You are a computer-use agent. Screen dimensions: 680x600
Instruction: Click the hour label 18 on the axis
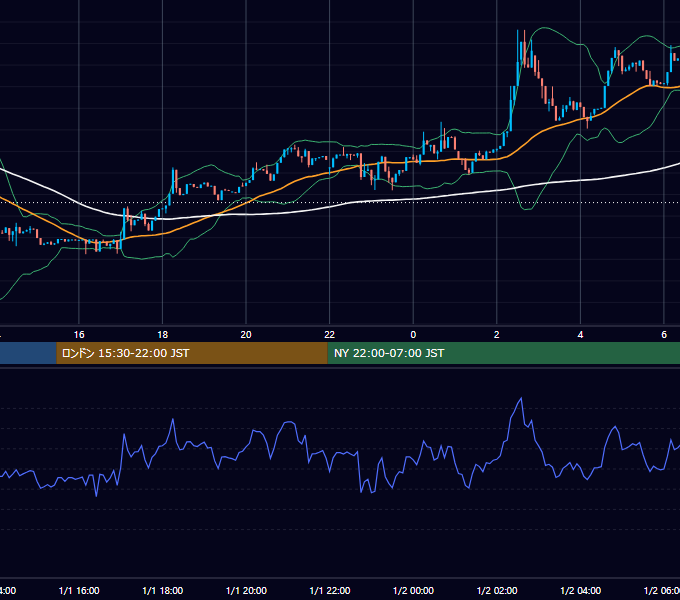pyautogui.click(x=163, y=335)
